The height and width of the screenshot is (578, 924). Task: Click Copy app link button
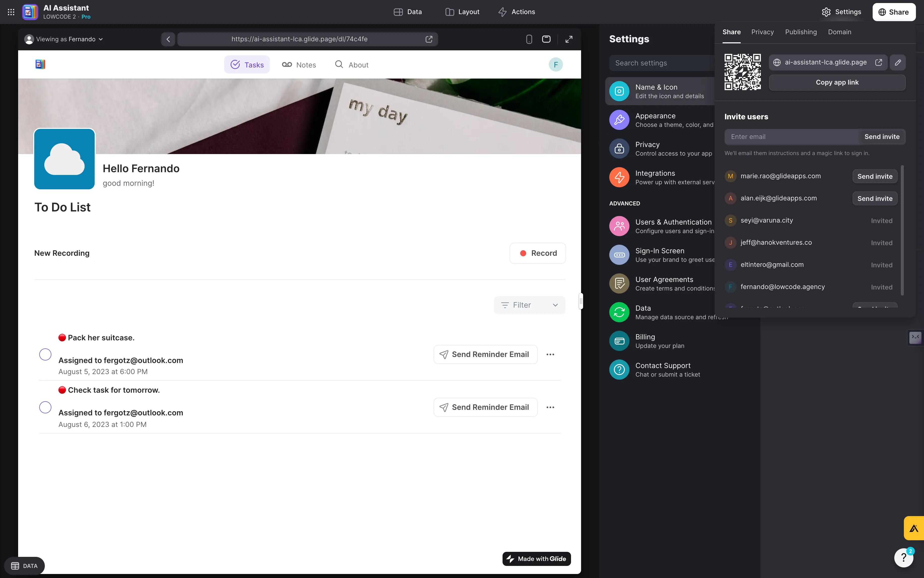pyautogui.click(x=837, y=82)
